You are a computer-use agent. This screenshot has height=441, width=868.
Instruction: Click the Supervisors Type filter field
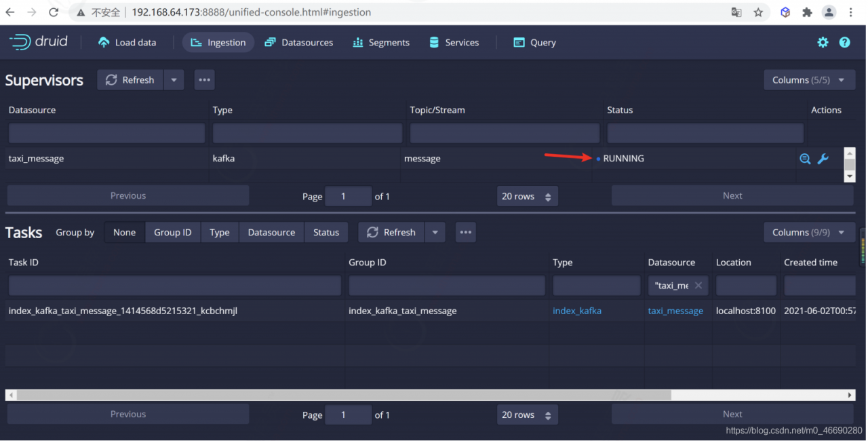(307, 133)
